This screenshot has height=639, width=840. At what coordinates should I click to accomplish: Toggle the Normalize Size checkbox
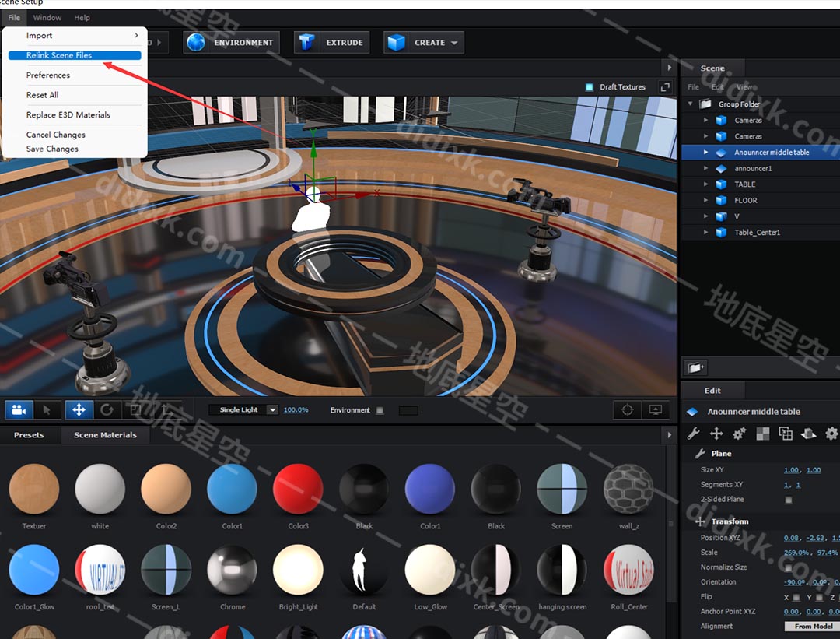[789, 567]
